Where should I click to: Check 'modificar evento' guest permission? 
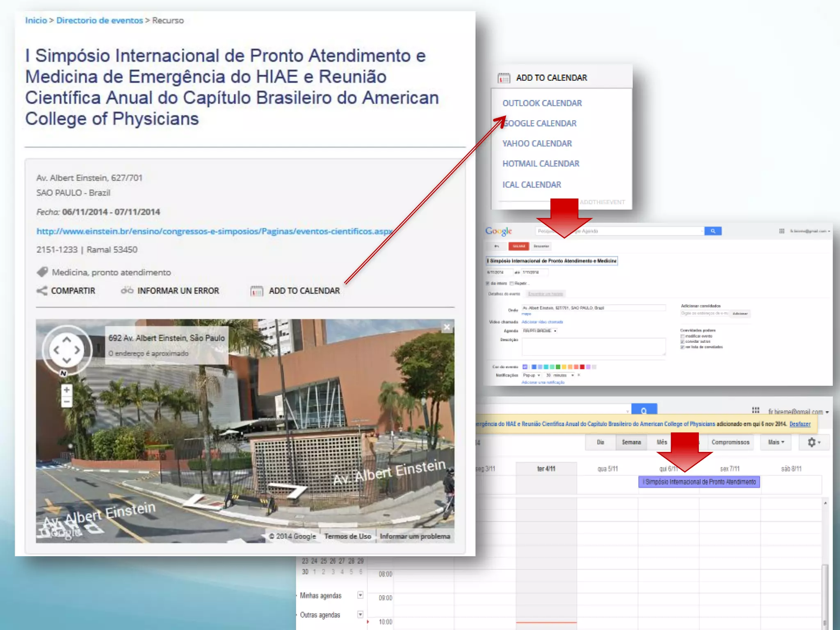682,336
